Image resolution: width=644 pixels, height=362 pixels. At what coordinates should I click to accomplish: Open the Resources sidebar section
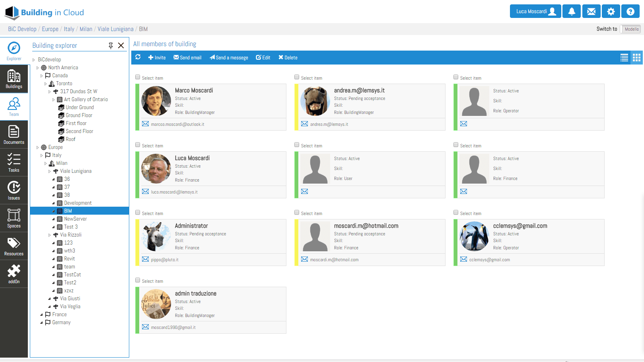14,246
